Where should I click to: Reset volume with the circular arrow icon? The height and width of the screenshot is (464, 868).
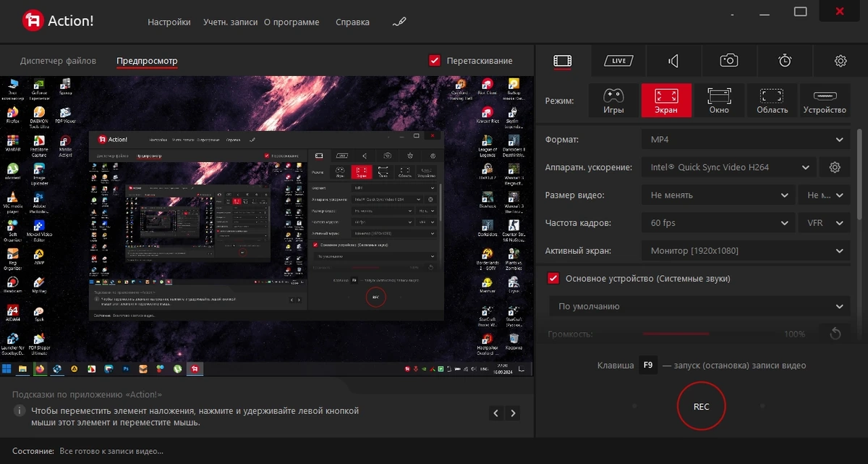[835, 334]
